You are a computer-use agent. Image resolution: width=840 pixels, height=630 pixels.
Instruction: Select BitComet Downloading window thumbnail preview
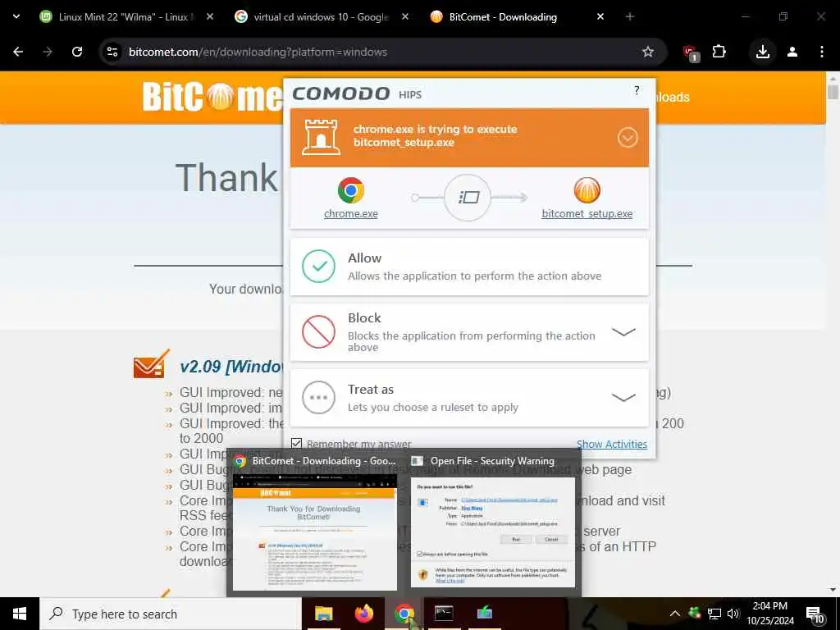(x=315, y=523)
